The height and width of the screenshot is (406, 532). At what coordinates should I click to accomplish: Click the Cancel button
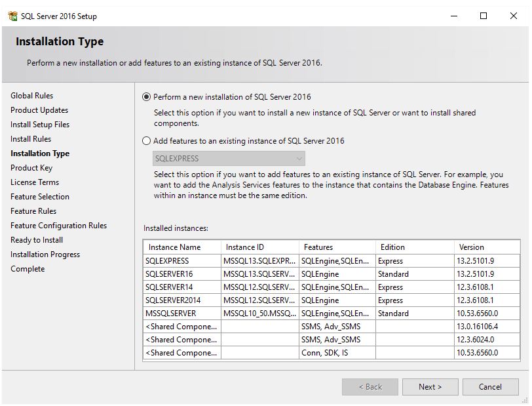pyautogui.click(x=490, y=387)
